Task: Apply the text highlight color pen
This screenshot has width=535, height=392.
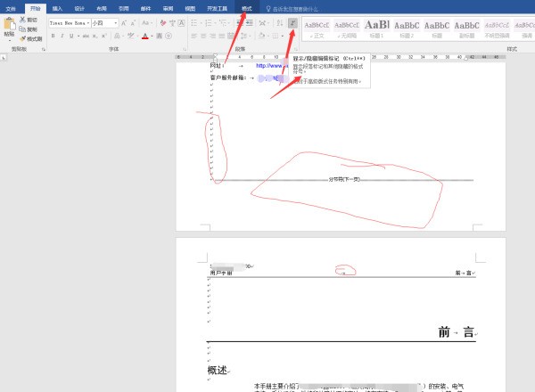Action: coord(131,36)
